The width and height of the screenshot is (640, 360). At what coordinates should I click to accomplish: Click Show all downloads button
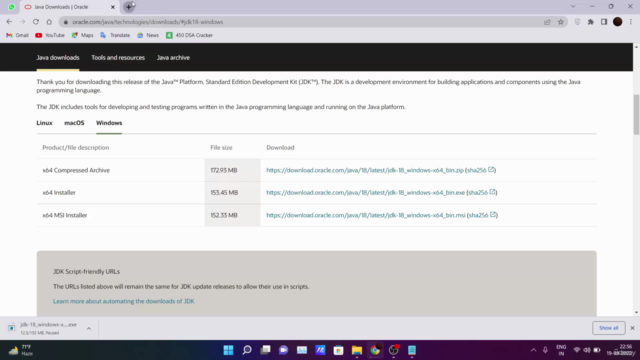(x=609, y=328)
